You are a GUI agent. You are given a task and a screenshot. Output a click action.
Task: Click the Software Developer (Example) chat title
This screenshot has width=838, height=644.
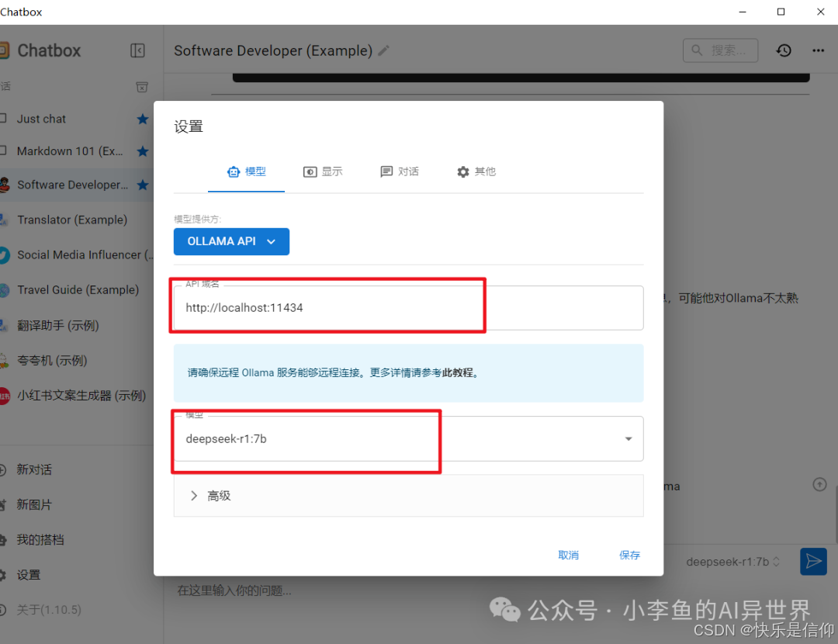[273, 50]
